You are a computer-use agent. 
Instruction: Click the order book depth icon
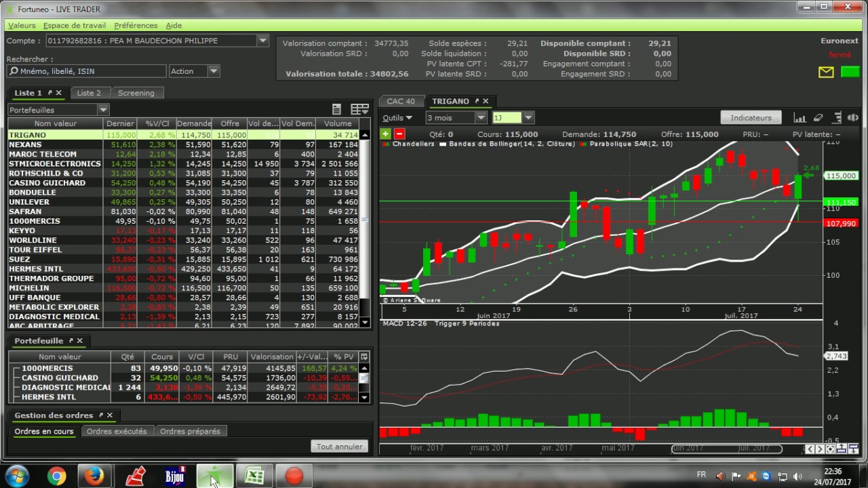[837, 117]
